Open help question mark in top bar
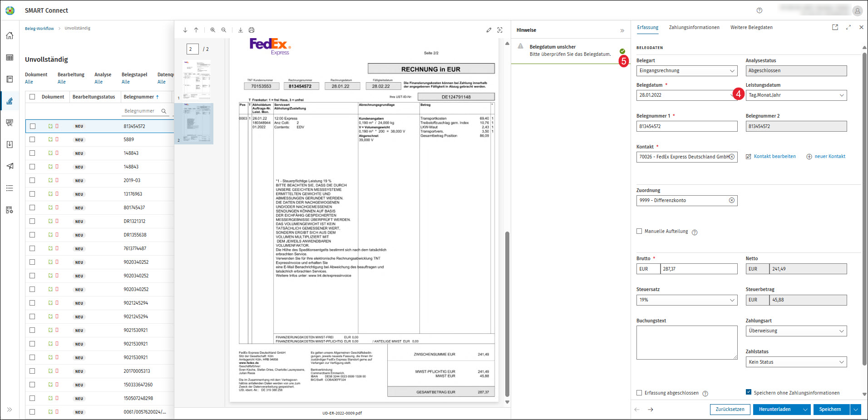The image size is (868, 420). coord(759,10)
